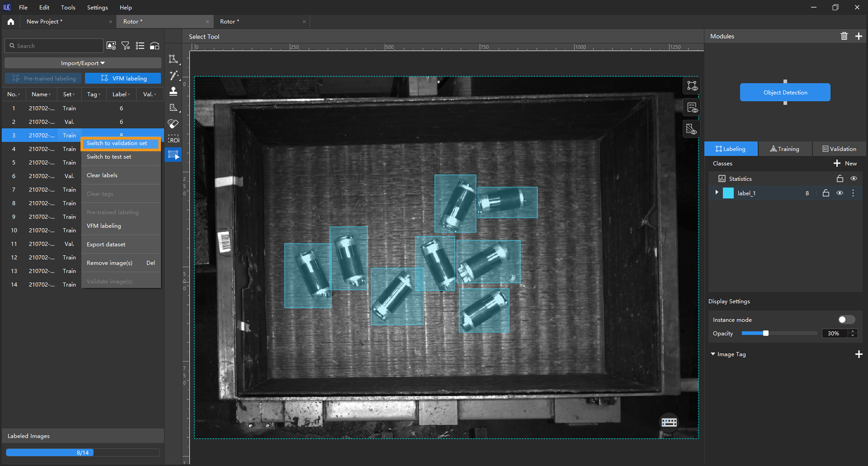
Task: Open the image filter funnel icon
Action: 125,45
